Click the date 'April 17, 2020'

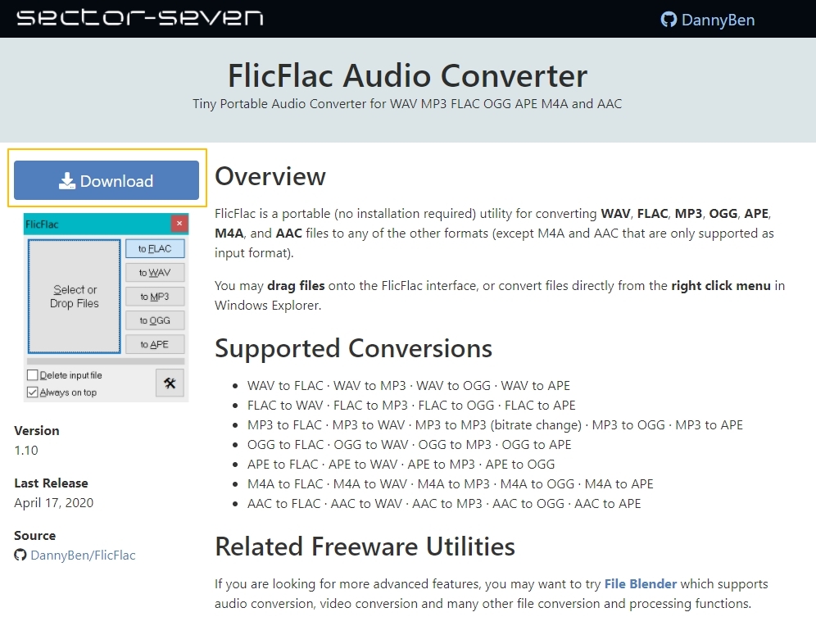click(53, 503)
